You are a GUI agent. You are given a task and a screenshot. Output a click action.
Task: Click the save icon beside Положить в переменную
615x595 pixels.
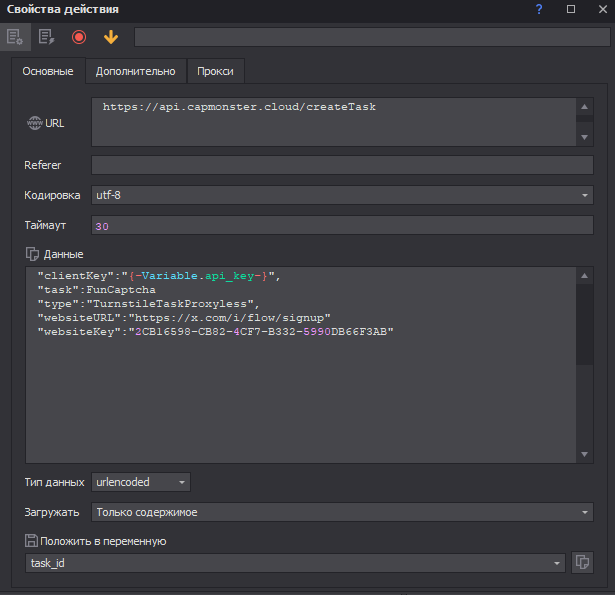31,541
